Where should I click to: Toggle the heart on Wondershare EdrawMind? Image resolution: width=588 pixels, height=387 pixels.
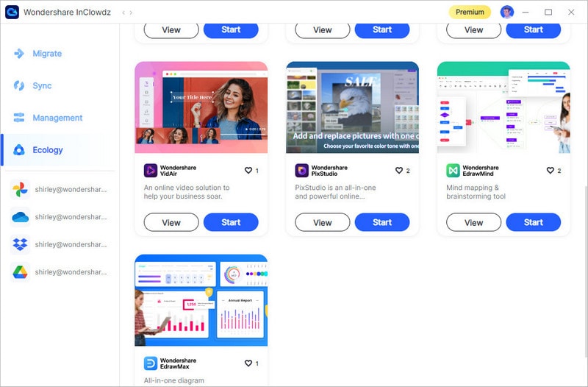(x=550, y=171)
